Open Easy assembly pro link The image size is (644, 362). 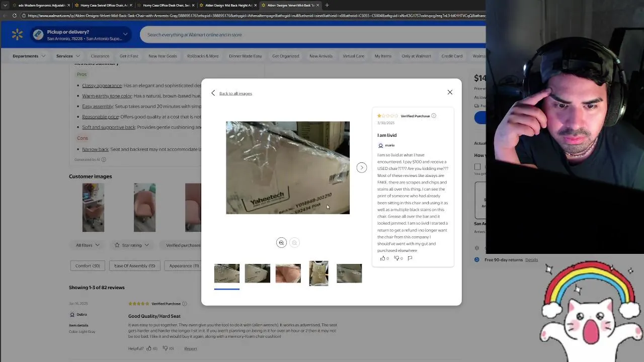coord(98,106)
